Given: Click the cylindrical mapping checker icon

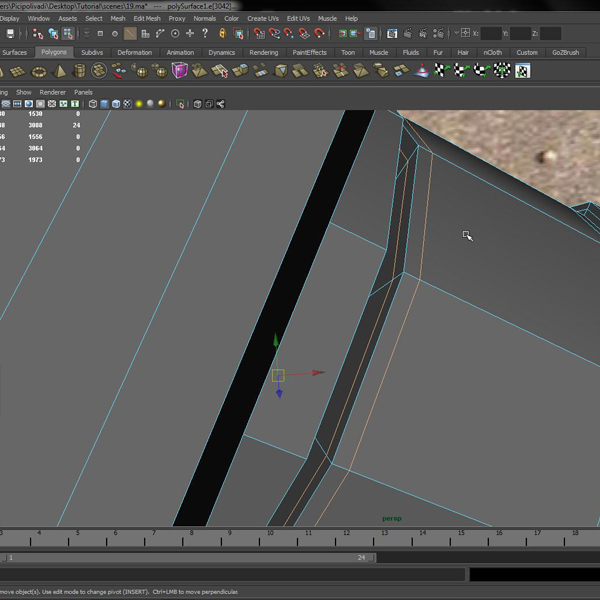Looking at the screenshot, I should [x=461, y=71].
